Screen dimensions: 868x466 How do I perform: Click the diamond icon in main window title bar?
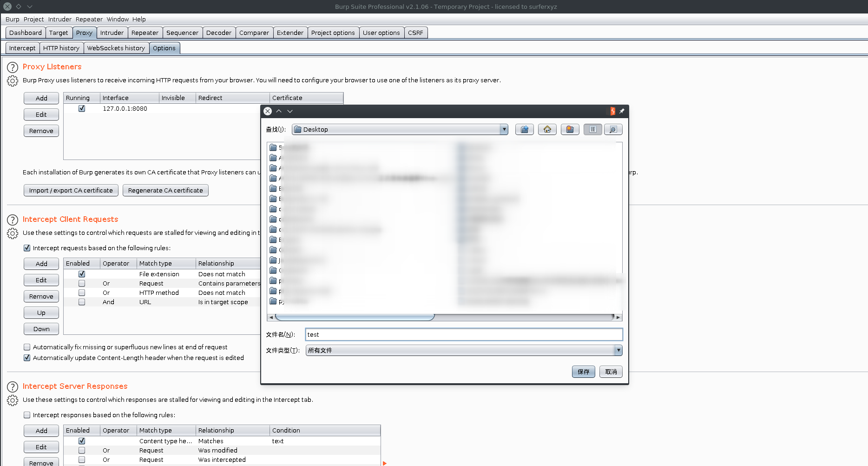19,7
